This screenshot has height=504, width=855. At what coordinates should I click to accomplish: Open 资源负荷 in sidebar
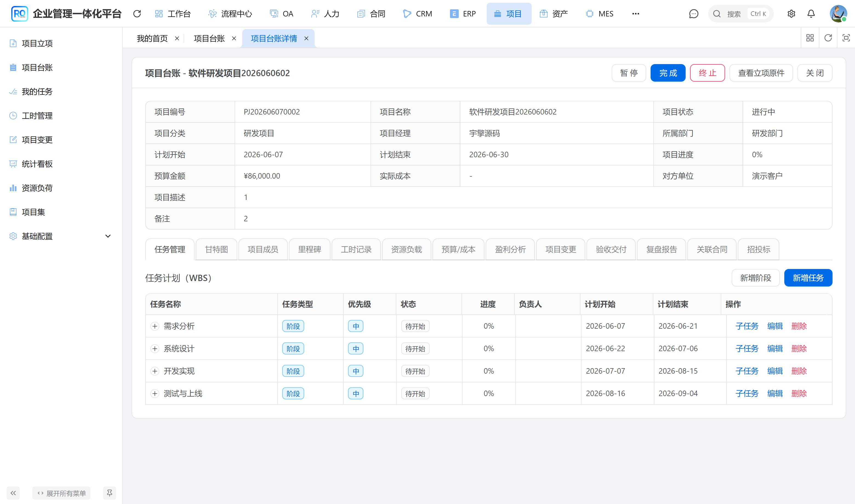pyautogui.click(x=37, y=188)
